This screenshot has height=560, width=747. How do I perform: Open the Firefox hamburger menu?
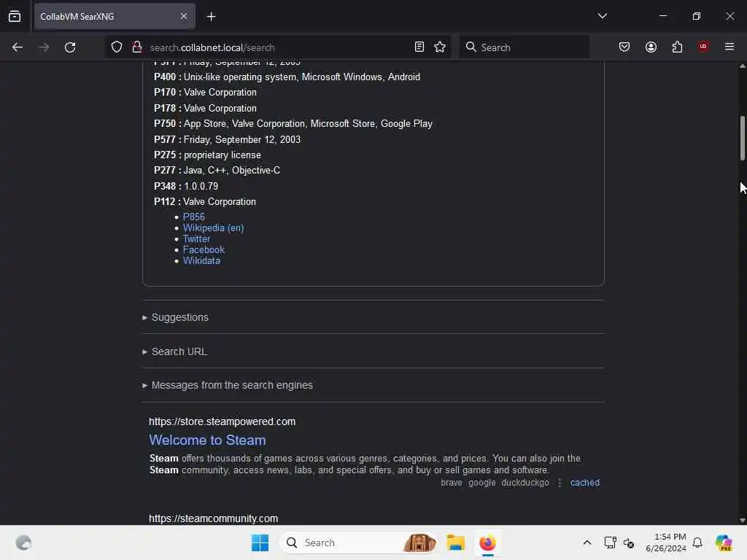[x=729, y=47]
